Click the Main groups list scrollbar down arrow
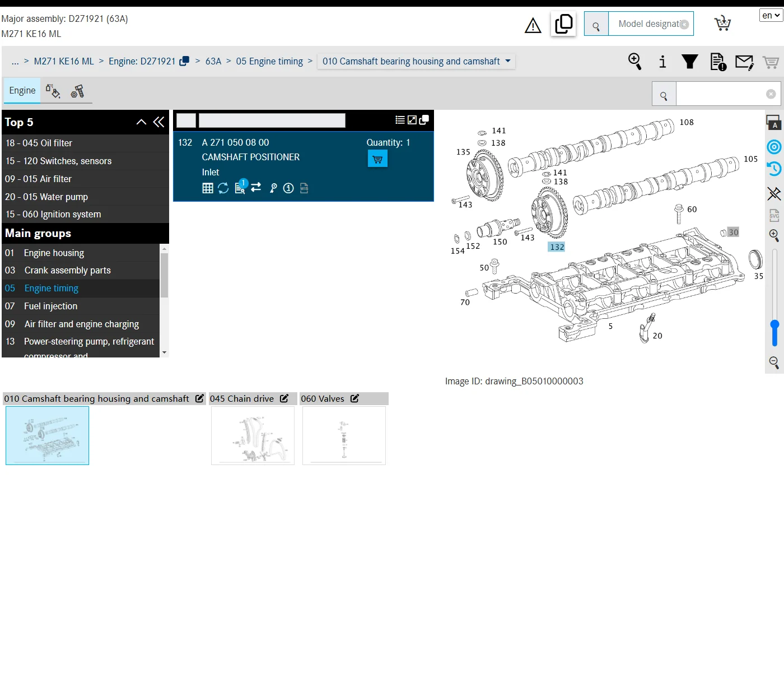 tap(164, 352)
